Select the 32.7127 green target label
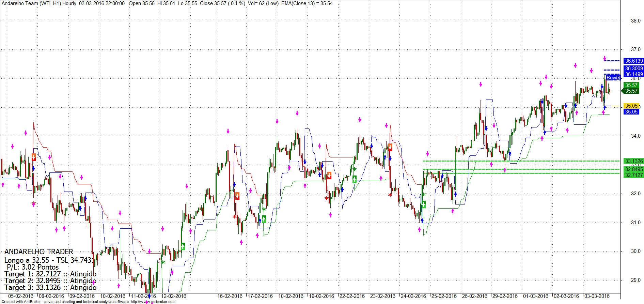 634,175
